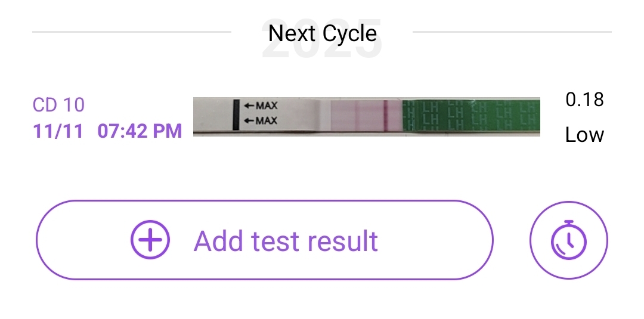Select the "Next Cycle" heading
Viewport: 644px width, 319px height.
(322, 33)
